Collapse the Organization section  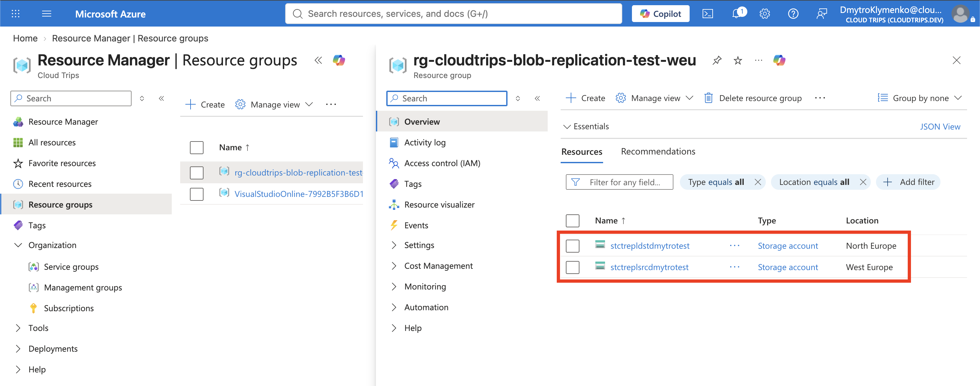(x=18, y=245)
